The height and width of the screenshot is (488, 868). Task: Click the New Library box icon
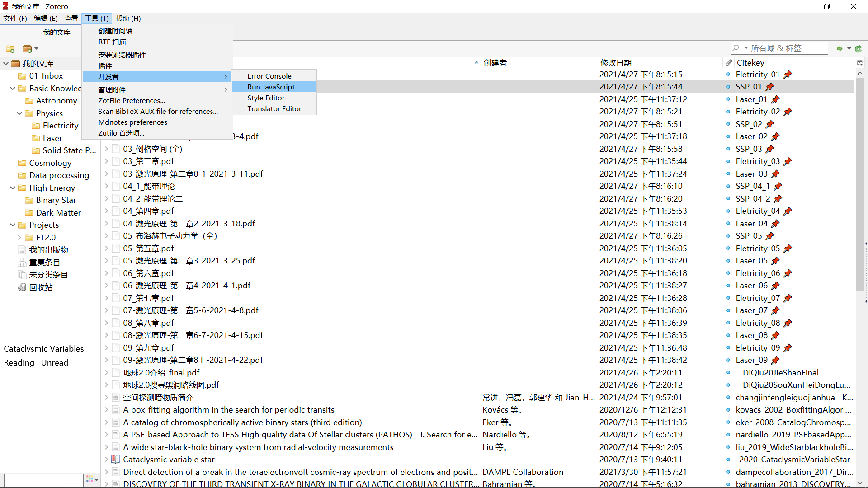coord(27,49)
